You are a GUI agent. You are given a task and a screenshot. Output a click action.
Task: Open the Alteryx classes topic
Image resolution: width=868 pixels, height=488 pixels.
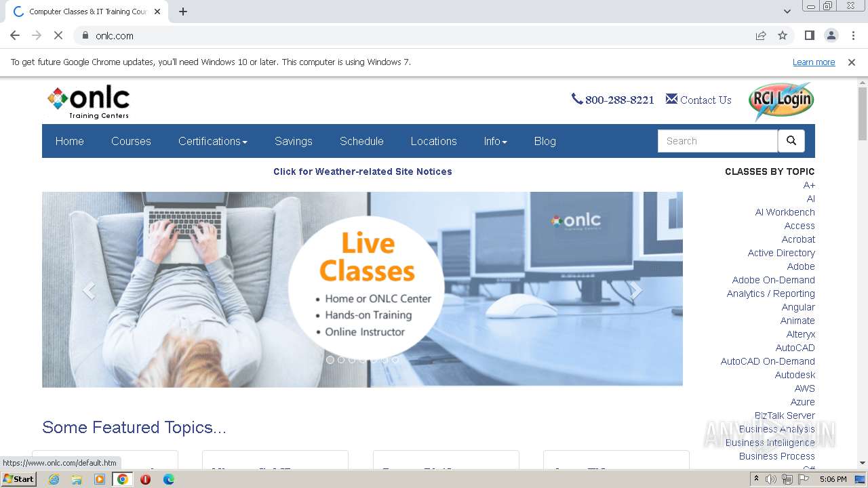click(x=801, y=334)
